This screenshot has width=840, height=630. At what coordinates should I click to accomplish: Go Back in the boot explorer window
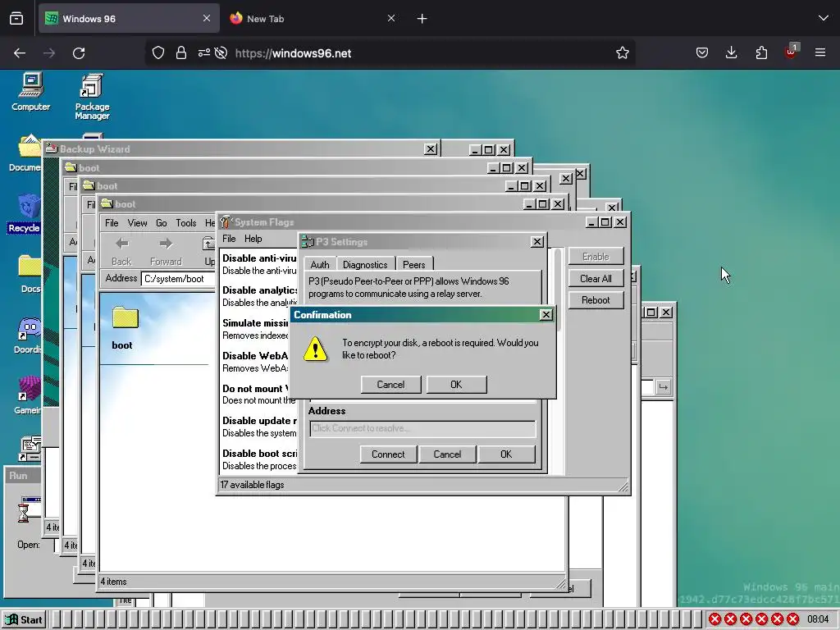(x=121, y=251)
